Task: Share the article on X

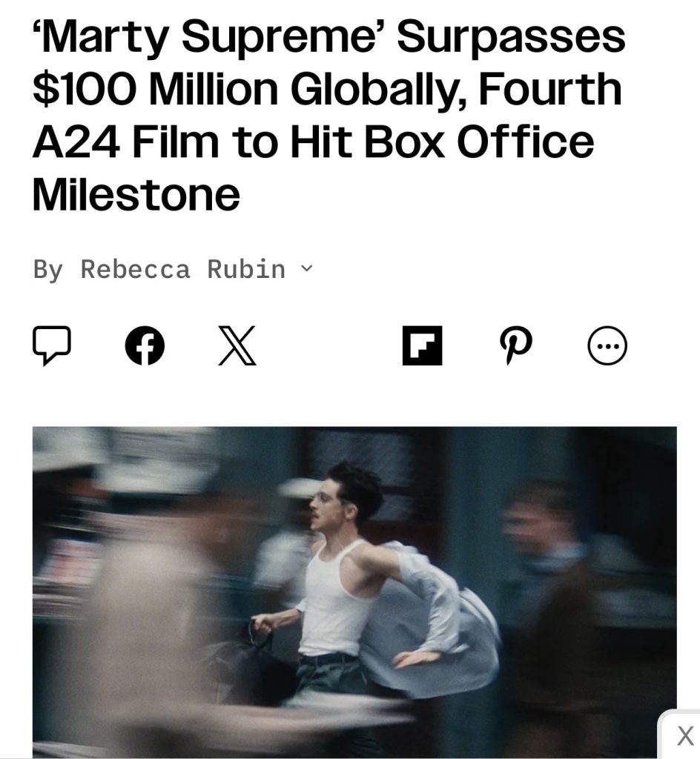Action: (237, 345)
